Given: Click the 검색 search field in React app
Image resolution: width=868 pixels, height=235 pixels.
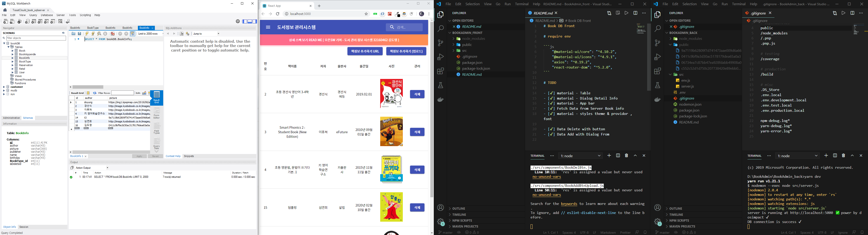Looking at the screenshot, I should [404, 27].
